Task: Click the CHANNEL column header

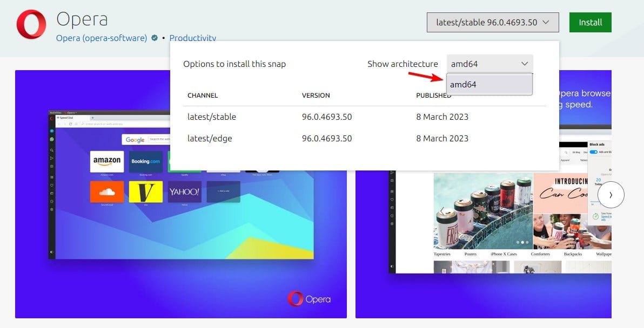Action: click(x=203, y=95)
